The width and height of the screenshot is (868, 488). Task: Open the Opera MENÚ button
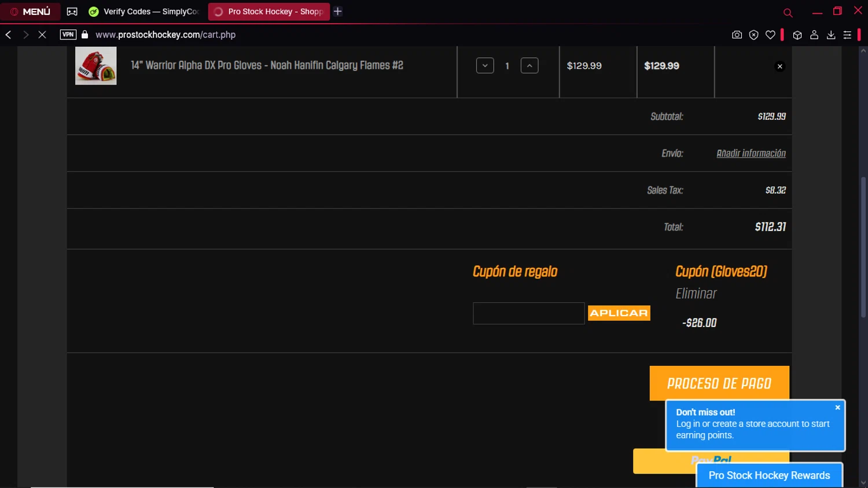tap(30, 12)
